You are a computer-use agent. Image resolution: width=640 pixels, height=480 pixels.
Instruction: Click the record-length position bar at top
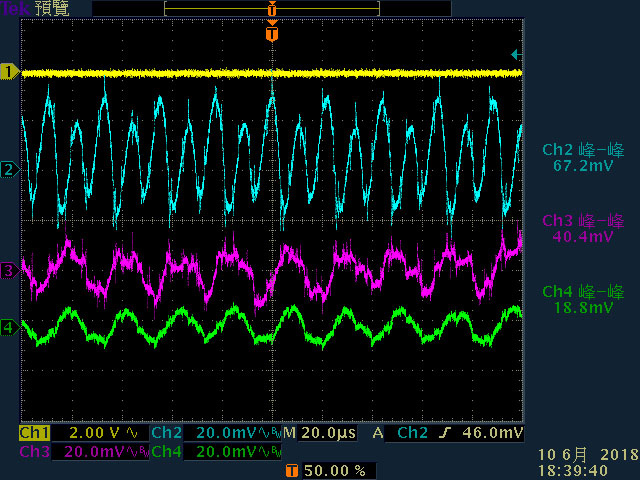point(272,9)
